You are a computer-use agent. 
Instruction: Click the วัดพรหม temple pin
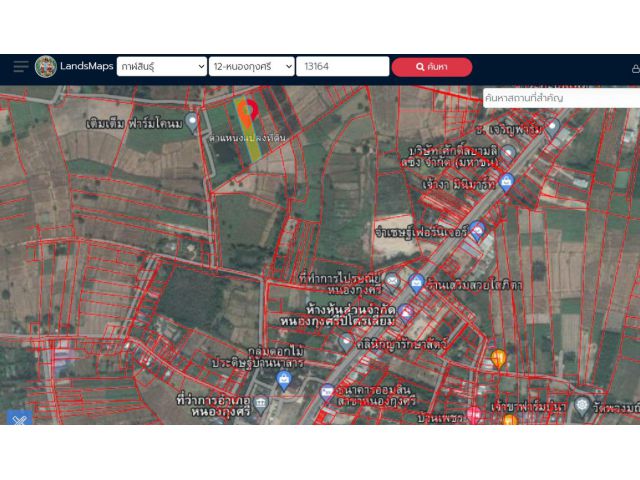[582, 405]
